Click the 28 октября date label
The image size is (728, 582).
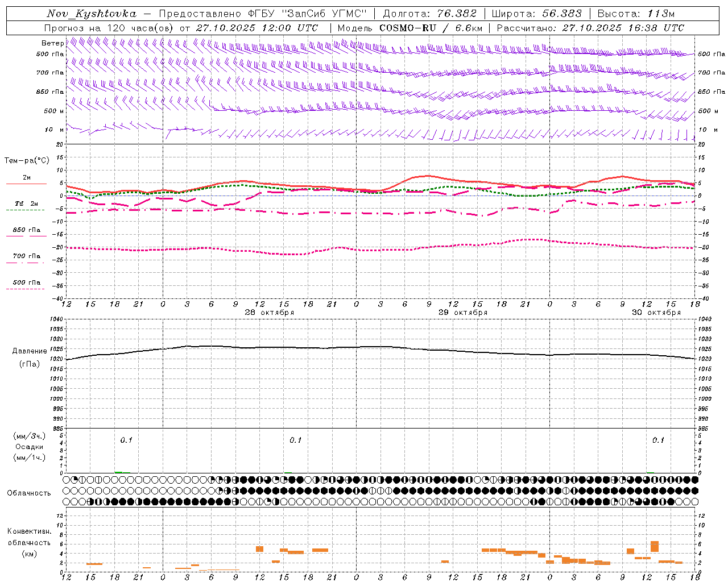click(270, 313)
